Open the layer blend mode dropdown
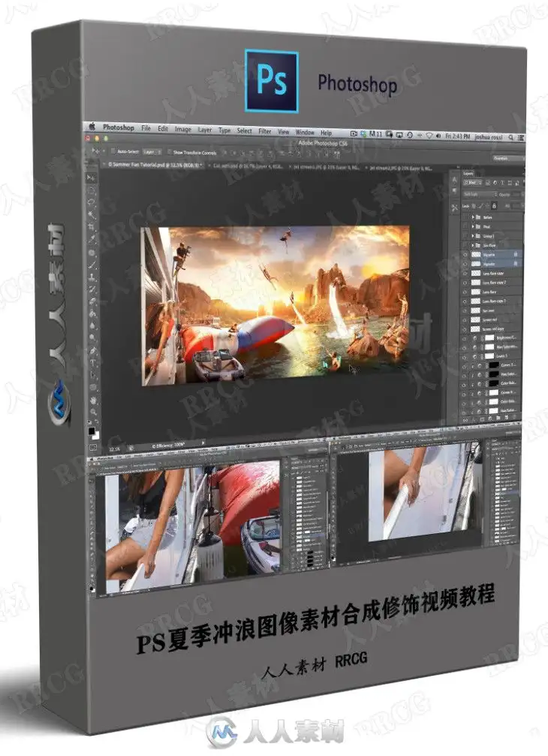 click(480, 194)
